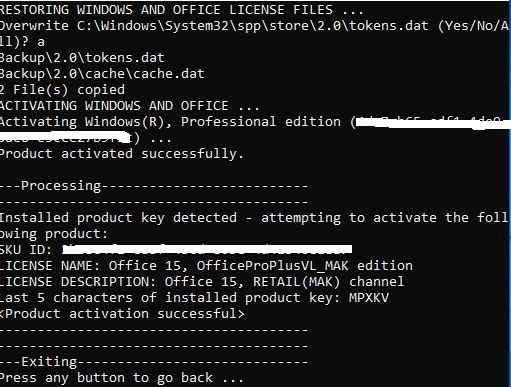This screenshot has width=511, height=387.
Task: Click the '---Exiting---' separator line
Action: 154,362
